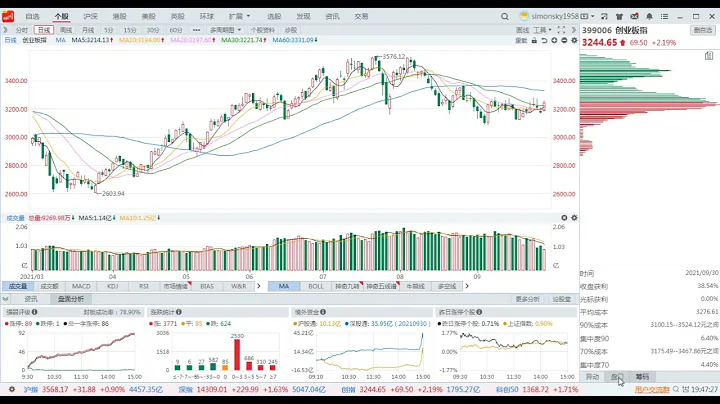Screen dimensions: 720x404
Task: Open the 选股 menu tab
Action: pyautogui.click(x=274, y=17)
